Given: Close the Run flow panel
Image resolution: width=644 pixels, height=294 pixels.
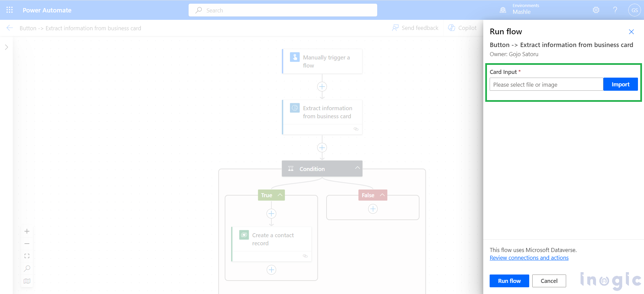Looking at the screenshot, I should click(x=631, y=32).
